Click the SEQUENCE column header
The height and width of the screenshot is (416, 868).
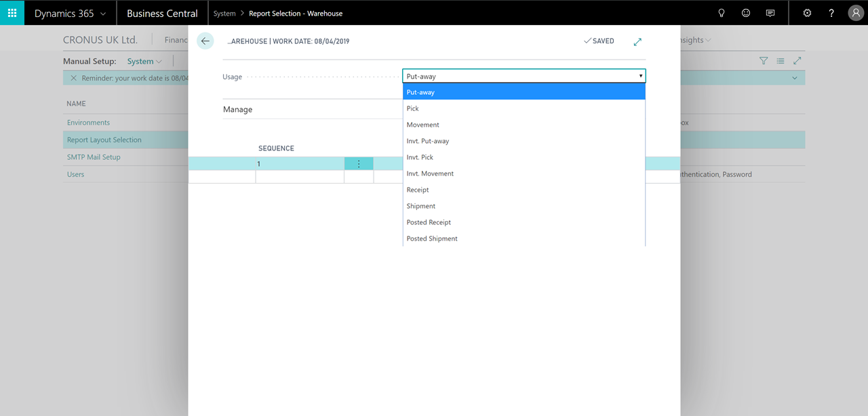coord(276,148)
